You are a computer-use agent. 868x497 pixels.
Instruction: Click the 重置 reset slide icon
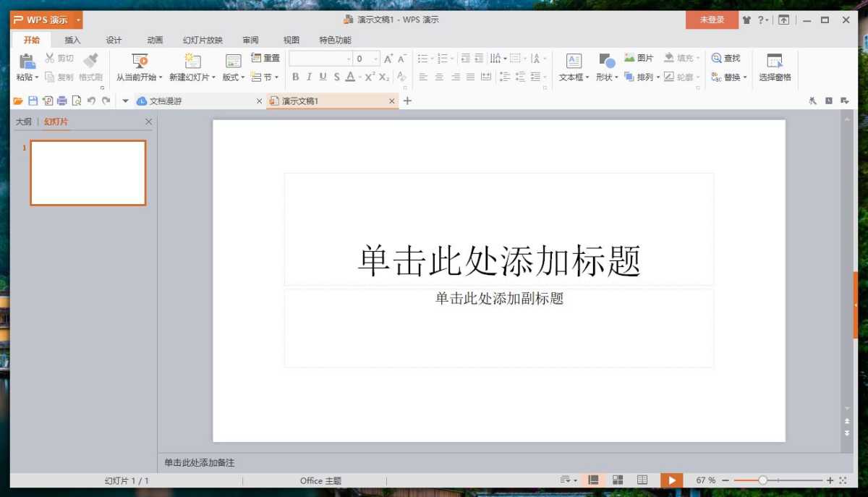tap(264, 58)
